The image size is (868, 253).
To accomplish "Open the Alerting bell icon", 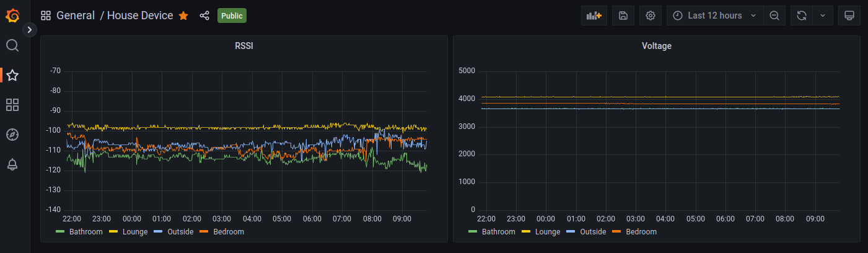I will tap(12, 164).
